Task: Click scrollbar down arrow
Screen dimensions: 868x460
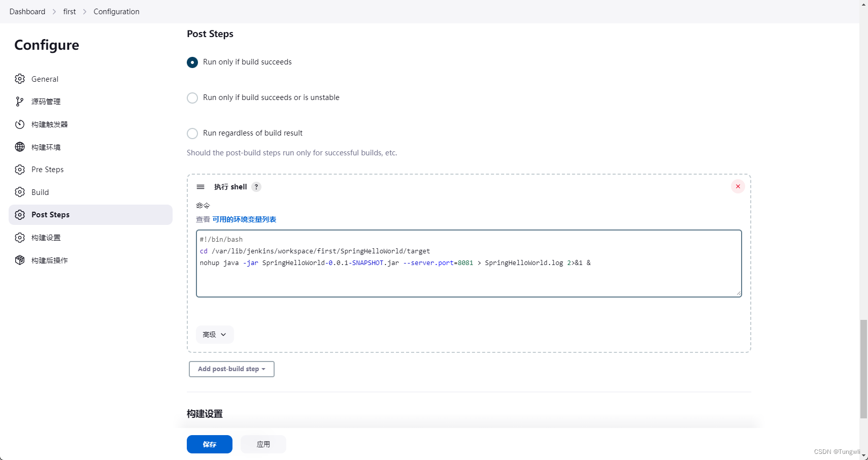Action: coord(863,456)
